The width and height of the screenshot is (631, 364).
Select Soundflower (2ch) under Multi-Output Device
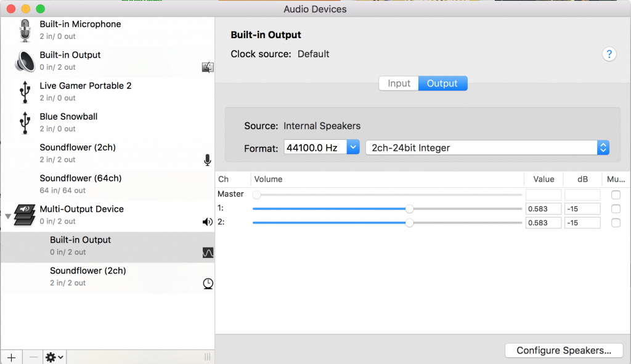pyautogui.click(x=107, y=277)
